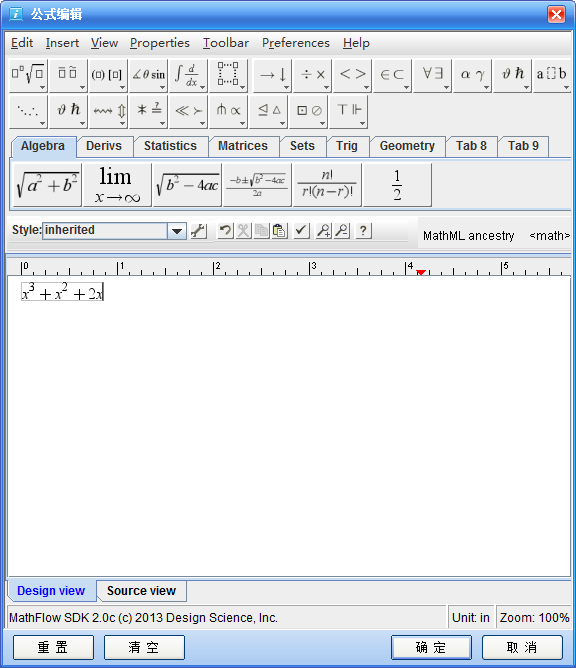Click the 清空 clear button
This screenshot has height=668, width=576.
(x=144, y=647)
